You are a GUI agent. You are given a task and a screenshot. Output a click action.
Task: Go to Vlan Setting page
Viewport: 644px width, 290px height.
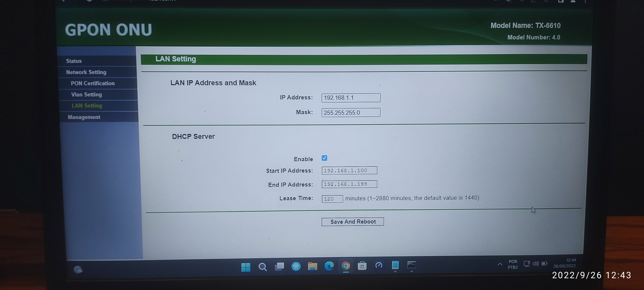coord(86,95)
